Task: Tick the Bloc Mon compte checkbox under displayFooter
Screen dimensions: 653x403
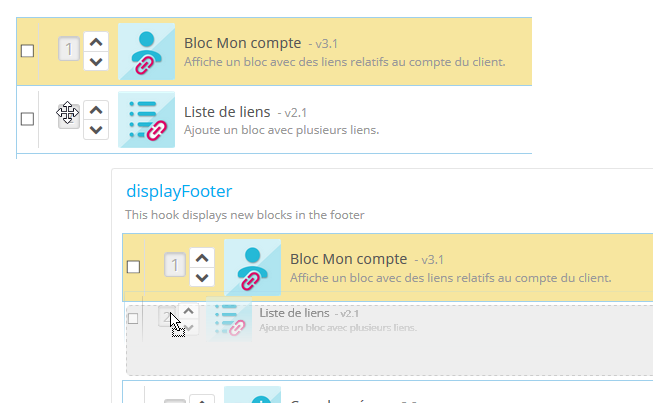Action: (x=133, y=267)
